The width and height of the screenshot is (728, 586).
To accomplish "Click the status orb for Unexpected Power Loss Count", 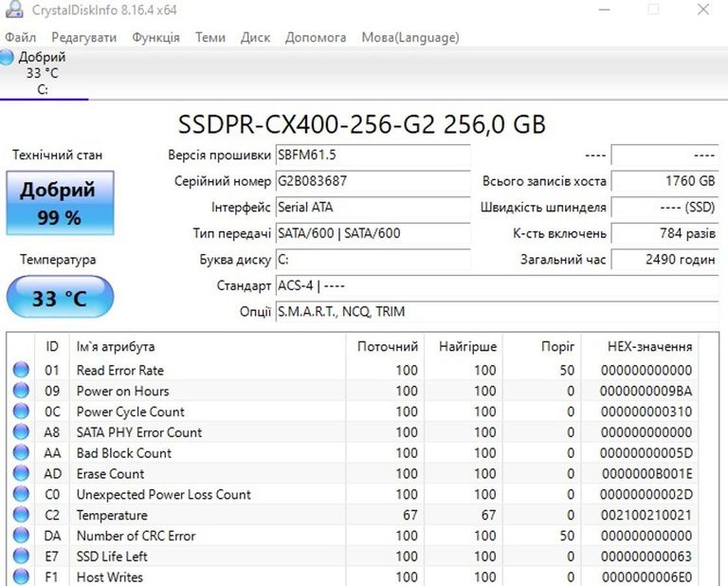I will coord(21,494).
